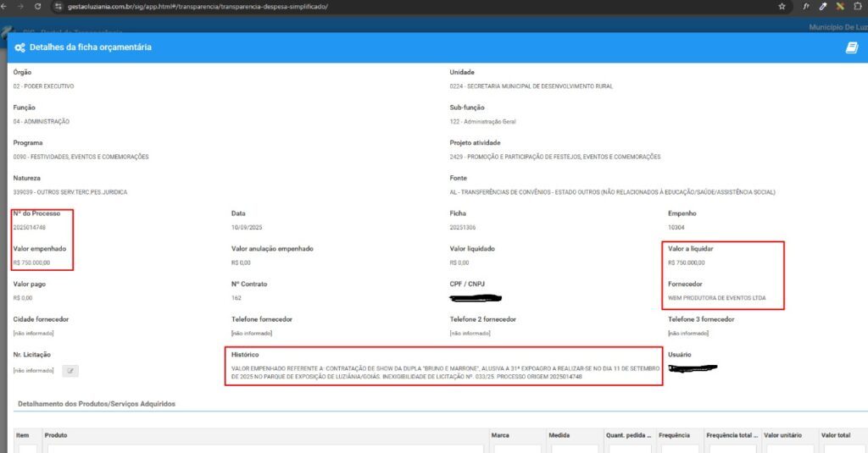Bookmark this page with the star icon
Viewport: 868px width, 453px height.
click(x=782, y=6)
